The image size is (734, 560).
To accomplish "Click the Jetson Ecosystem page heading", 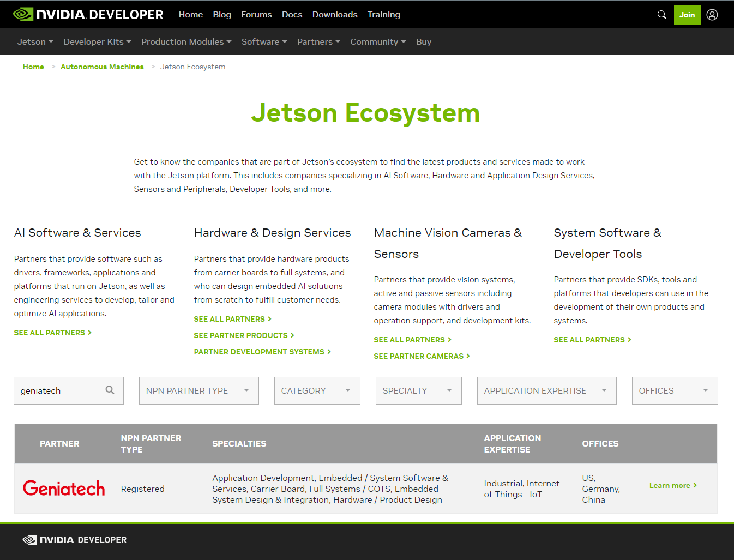I will pos(365,113).
